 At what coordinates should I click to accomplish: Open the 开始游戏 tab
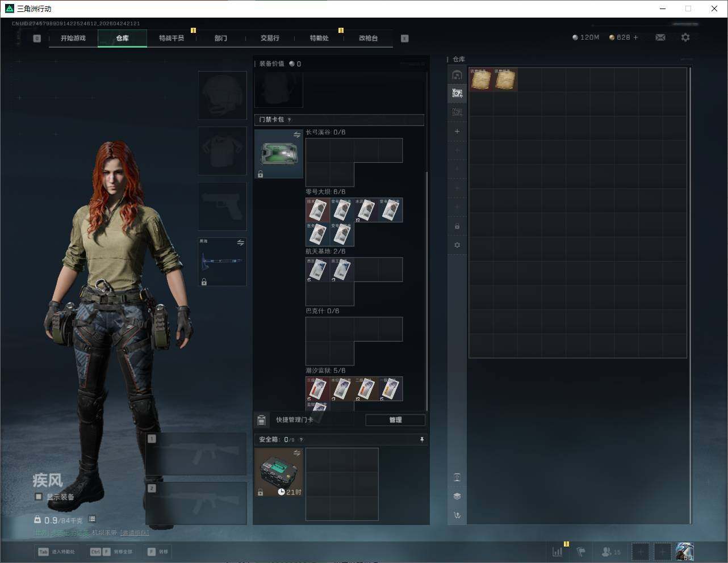coord(73,38)
